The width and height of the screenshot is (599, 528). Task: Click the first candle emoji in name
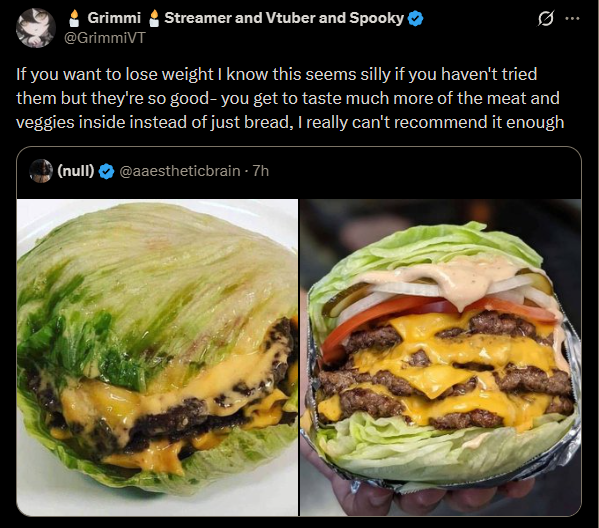coord(74,18)
